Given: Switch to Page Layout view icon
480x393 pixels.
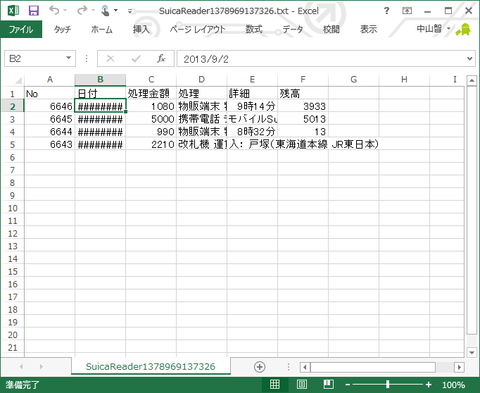Looking at the screenshot, I should (x=302, y=384).
